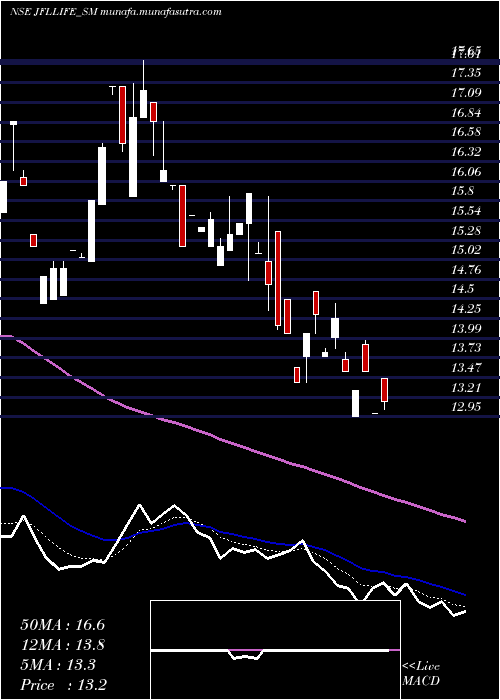Click the 13.47 price axis label
Viewport: 500px width, 700px height.
(466, 367)
